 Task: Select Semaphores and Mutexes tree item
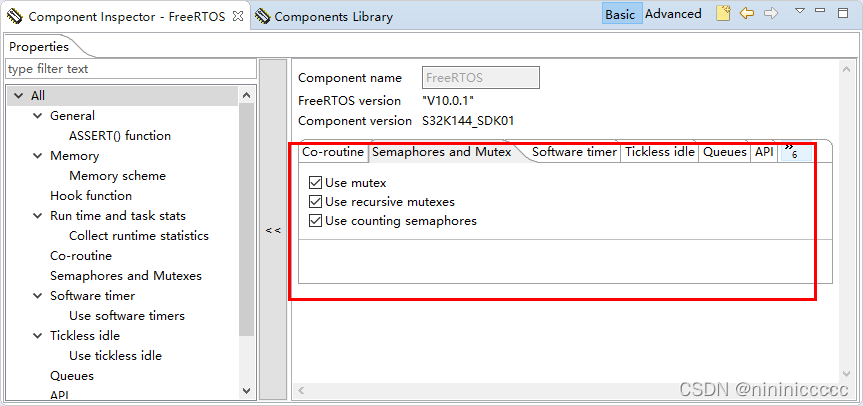coord(126,276)
